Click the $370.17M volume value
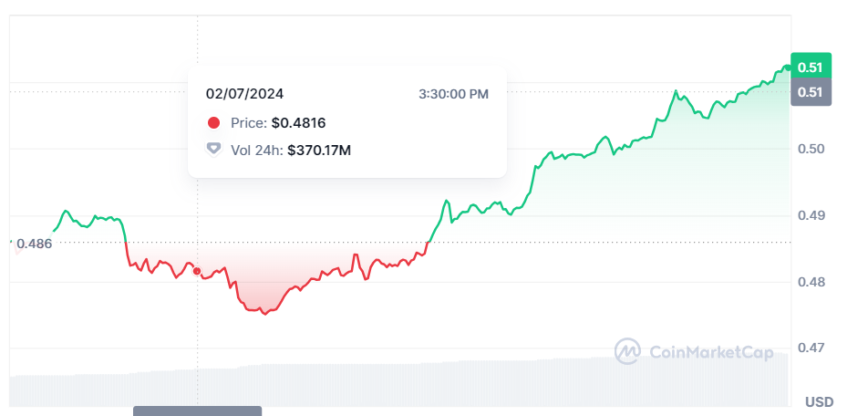The height and width of the screenshot is (416, 868). pos(319,151)
